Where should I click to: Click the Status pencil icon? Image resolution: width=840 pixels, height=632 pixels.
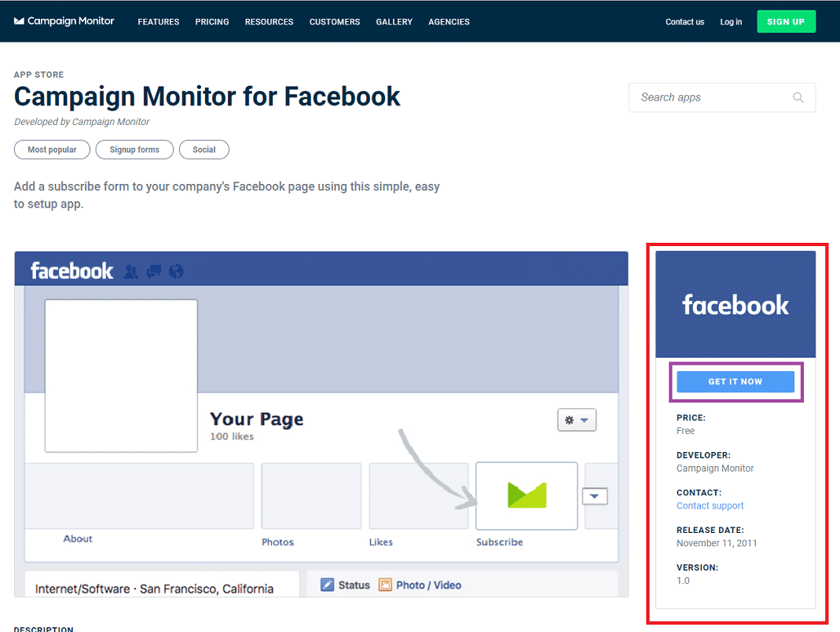coord(328,585)
